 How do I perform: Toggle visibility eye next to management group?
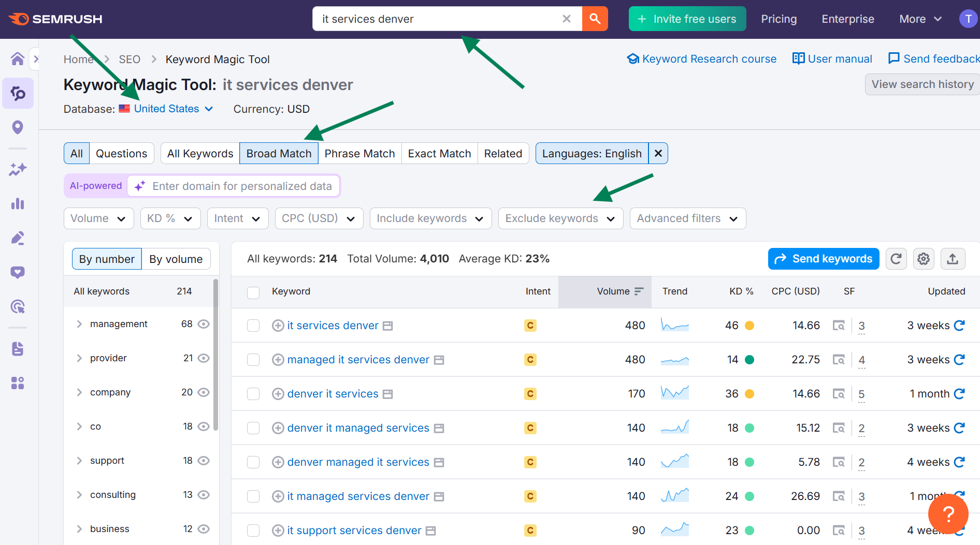[203, 323]
